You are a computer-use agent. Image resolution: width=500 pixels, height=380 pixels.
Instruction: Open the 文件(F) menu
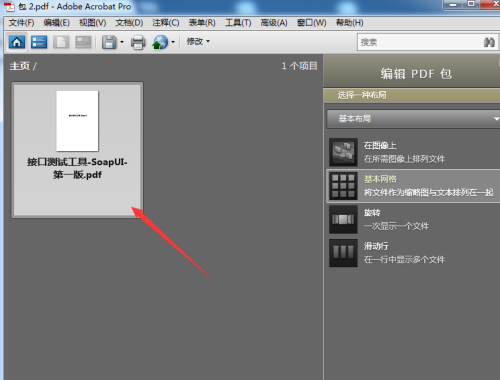21,23
